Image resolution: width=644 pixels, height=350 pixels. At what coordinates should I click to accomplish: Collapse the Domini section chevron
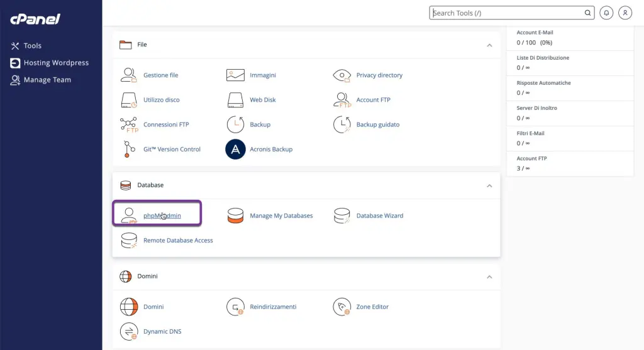pos(489,277)
